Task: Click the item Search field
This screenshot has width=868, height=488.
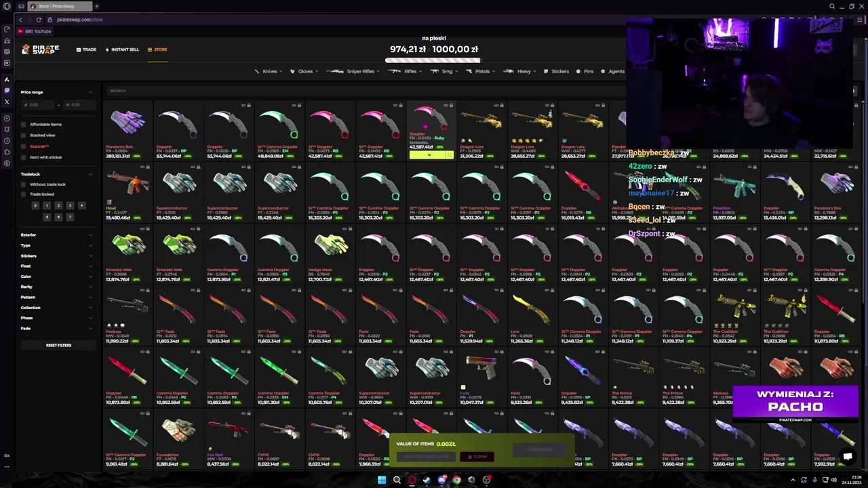Action: 366,91
